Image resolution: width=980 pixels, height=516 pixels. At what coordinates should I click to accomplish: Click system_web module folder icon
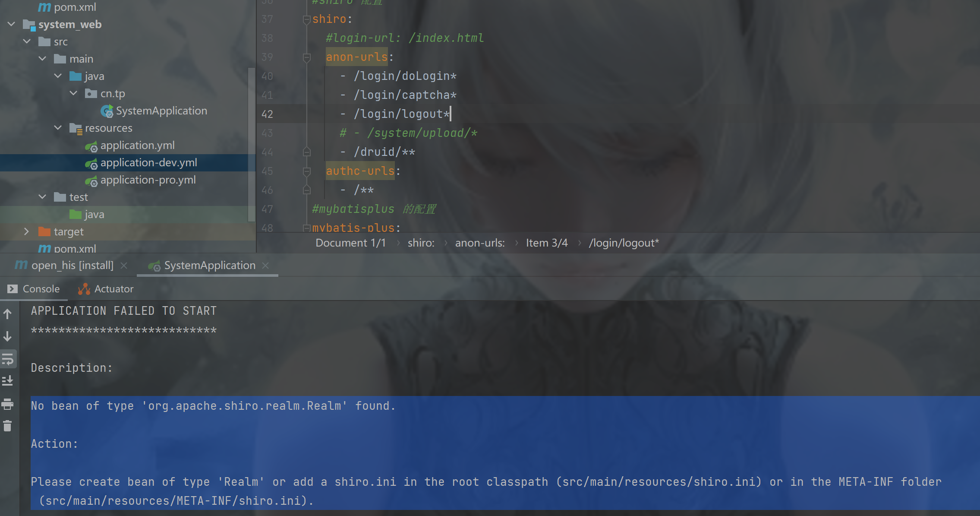29,25
